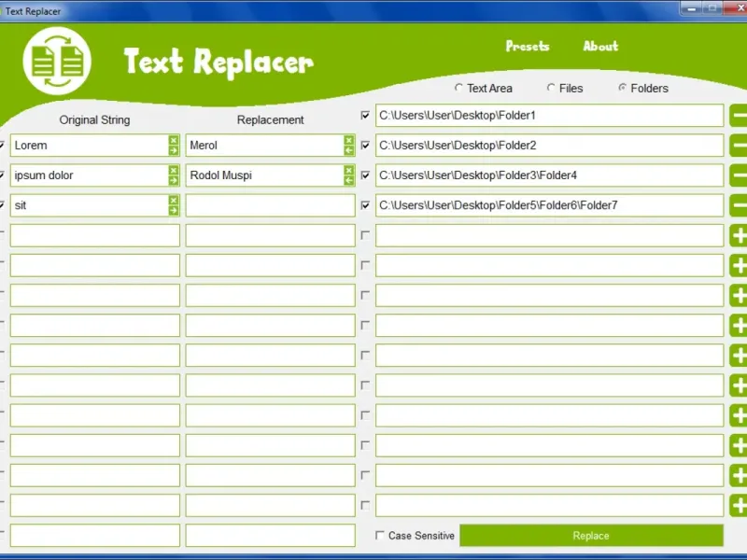Screen dimensions: 747x560
Task: Click the green Replace button
Action: click(591, 536)
